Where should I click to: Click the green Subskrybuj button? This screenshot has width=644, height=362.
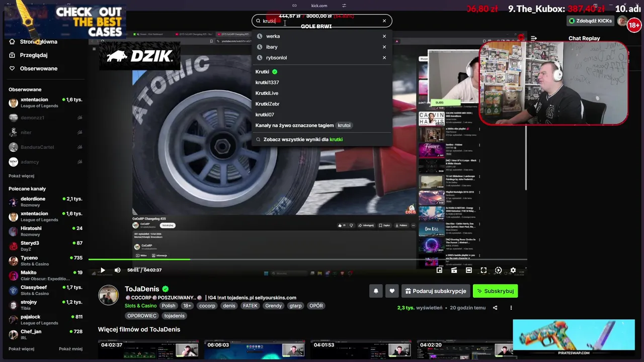click(495, 291)
